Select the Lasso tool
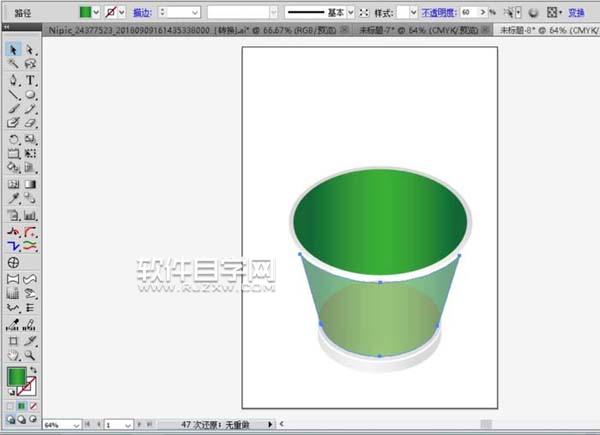This screenshot has width=600, height=435. pyautogui.click(x=30, y=64)
